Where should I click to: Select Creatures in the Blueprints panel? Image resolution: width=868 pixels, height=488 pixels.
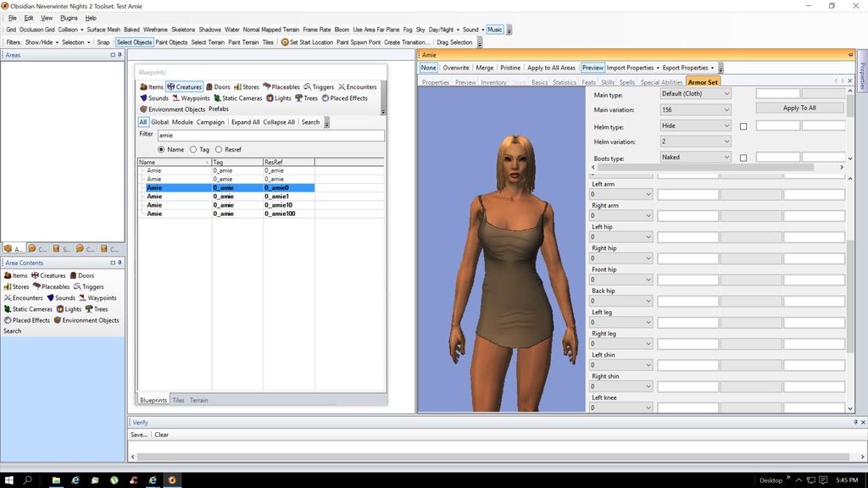(184, 86)
